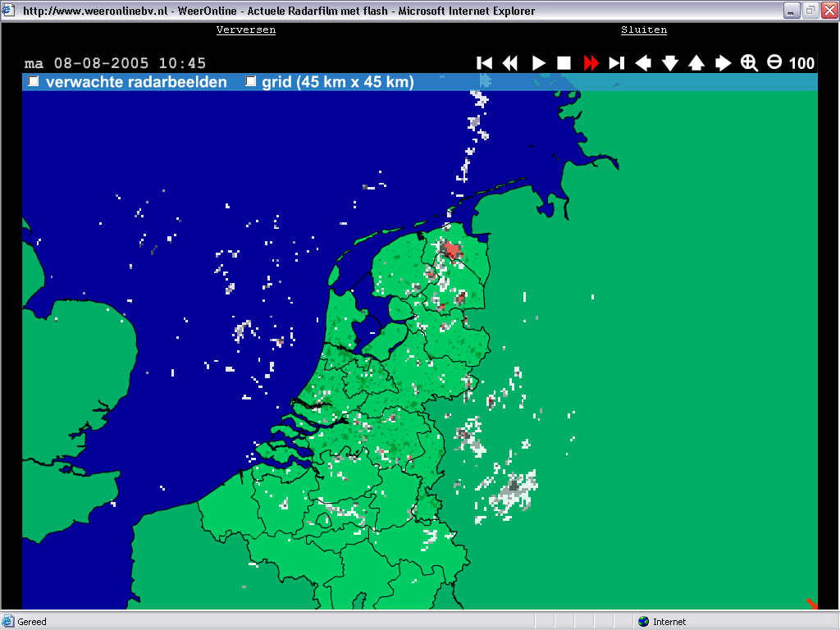This screenshot has height=630, width=840.
Task: Stop the radar animation
Action: 564,63
